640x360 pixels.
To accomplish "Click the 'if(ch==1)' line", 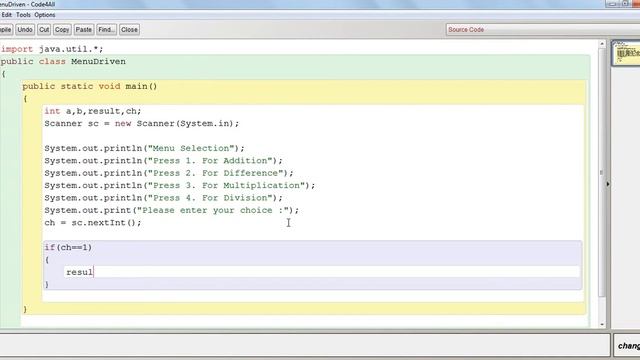I will 68,247.
